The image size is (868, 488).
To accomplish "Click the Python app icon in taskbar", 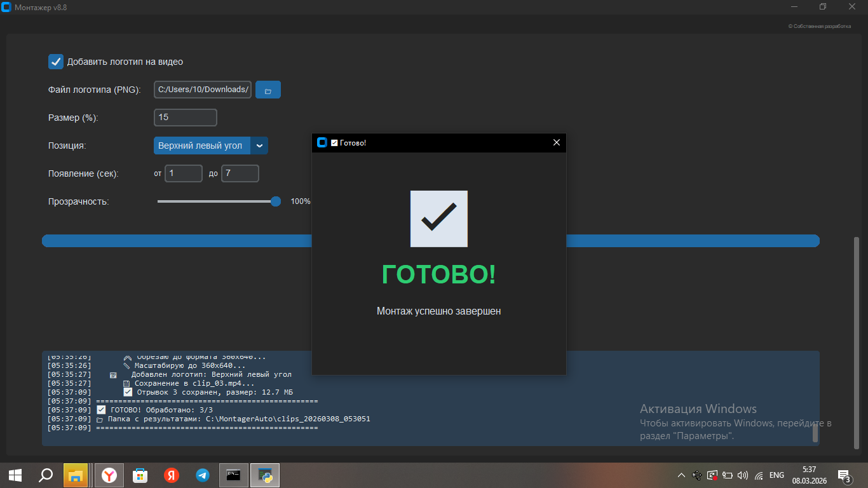I will [265, 475].
